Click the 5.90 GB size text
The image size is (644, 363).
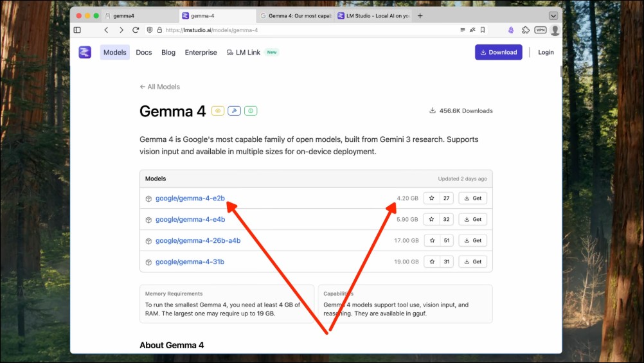tap(407, 219)
